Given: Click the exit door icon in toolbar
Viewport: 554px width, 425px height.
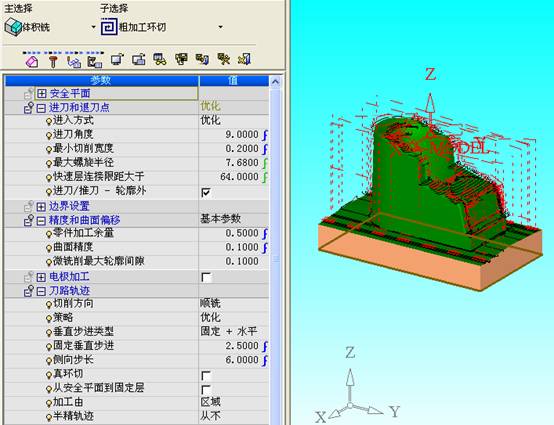Looking at the screenshot, I should [x=244, y=59].
